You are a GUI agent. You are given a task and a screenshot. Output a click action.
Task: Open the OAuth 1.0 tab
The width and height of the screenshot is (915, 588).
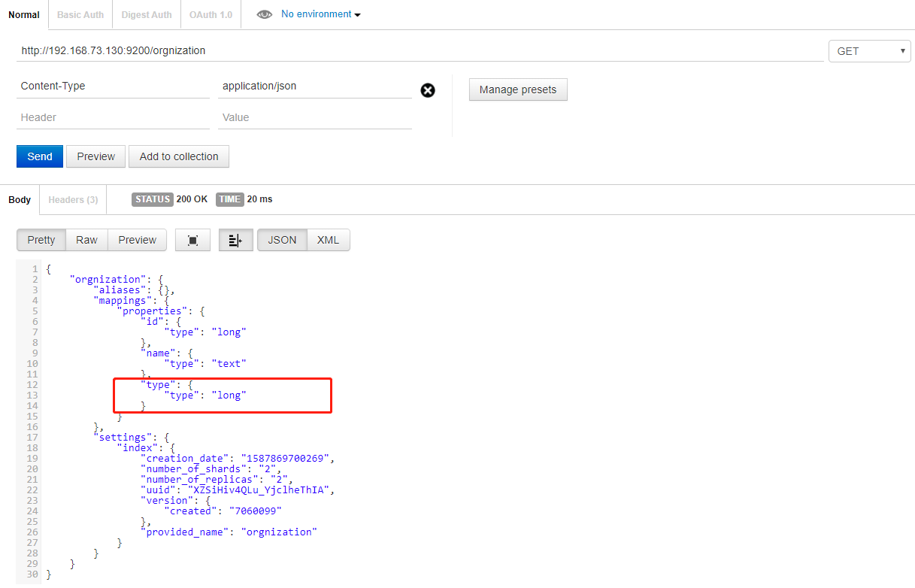(211, 15)
